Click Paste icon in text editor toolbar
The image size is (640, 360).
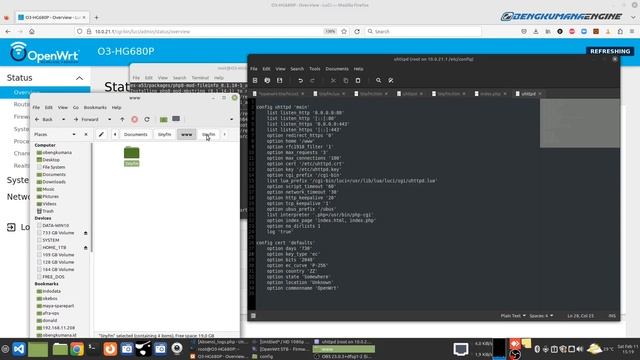358,80
